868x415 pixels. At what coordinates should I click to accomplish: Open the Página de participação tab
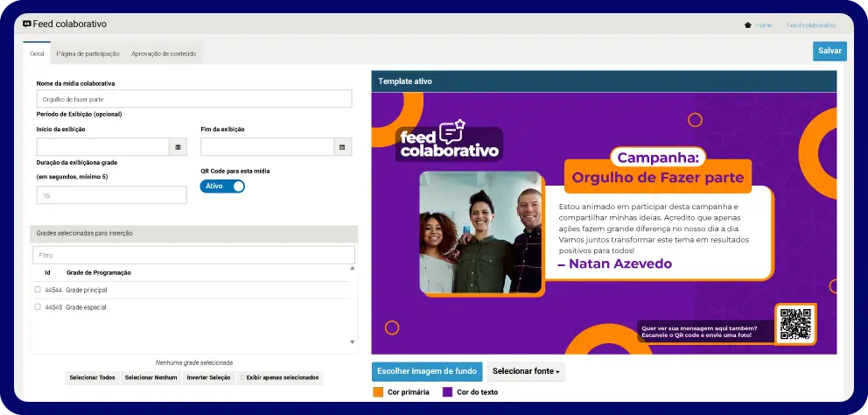(x=88, y=53)
